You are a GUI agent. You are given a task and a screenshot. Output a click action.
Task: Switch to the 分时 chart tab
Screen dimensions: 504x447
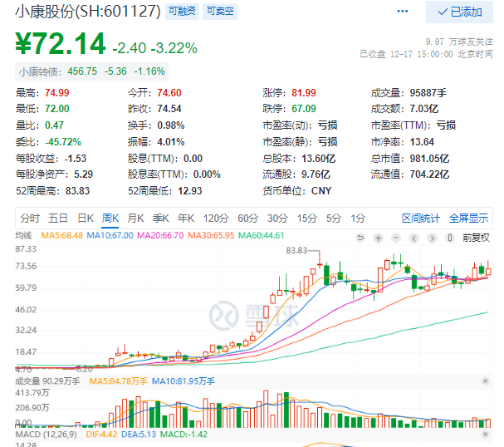pyautogui.click(x=30, y=219)
